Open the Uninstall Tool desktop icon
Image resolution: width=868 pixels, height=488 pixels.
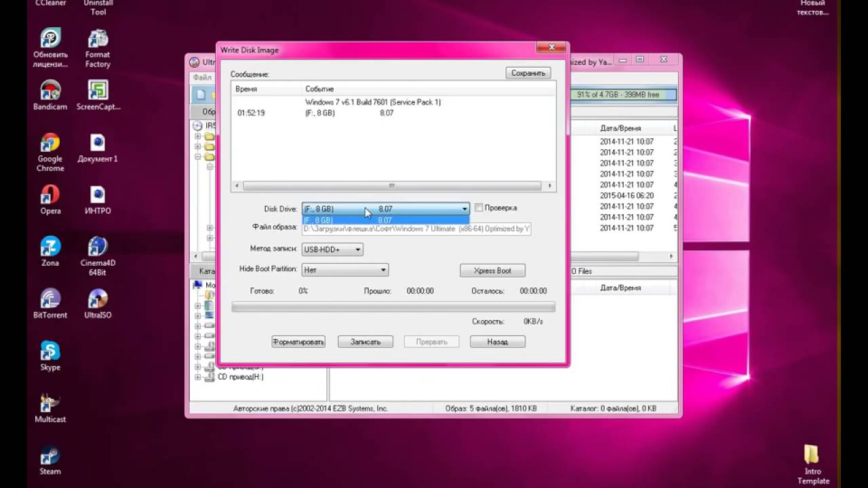point(98,8)
